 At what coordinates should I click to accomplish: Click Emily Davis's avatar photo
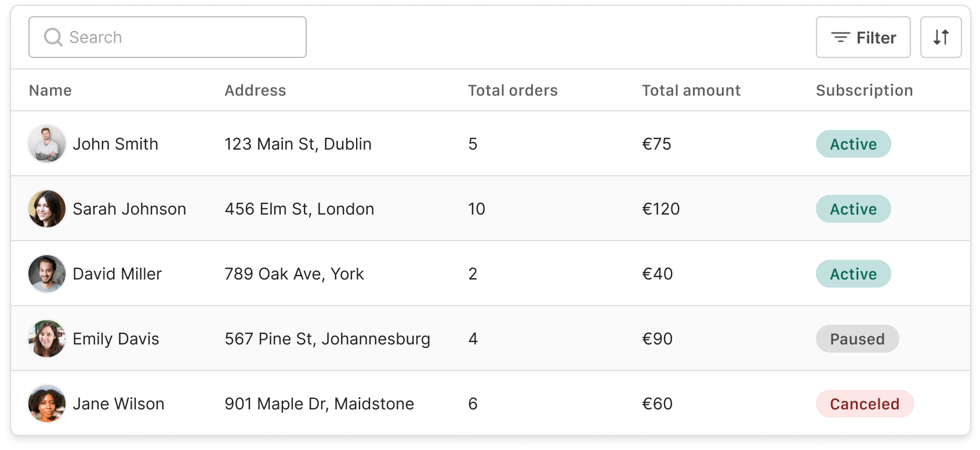coord(47,339)
